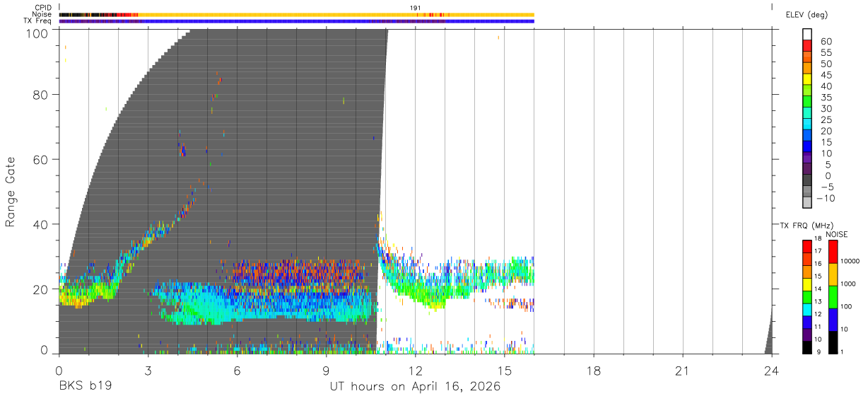This screenshot has width=868, height=401.
Task: Pick ELEV bar segment between 0 and 5
Action: tap(808, 170)
